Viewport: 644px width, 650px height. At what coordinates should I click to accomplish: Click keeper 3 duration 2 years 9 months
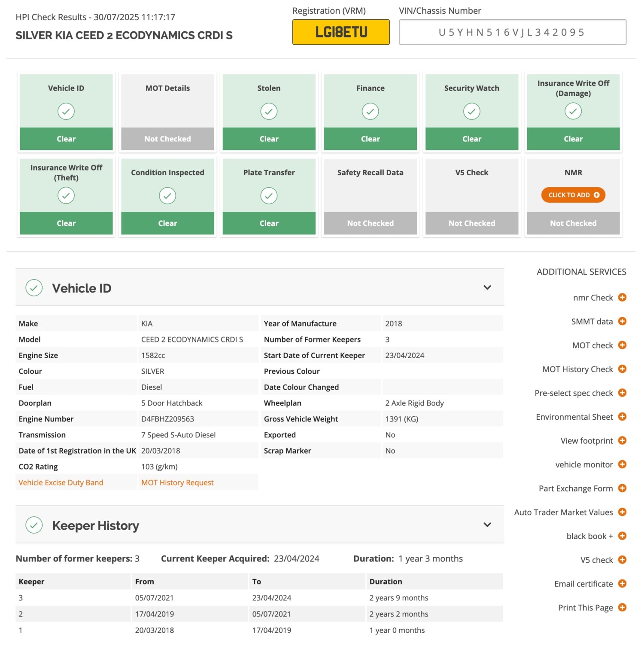398,598
